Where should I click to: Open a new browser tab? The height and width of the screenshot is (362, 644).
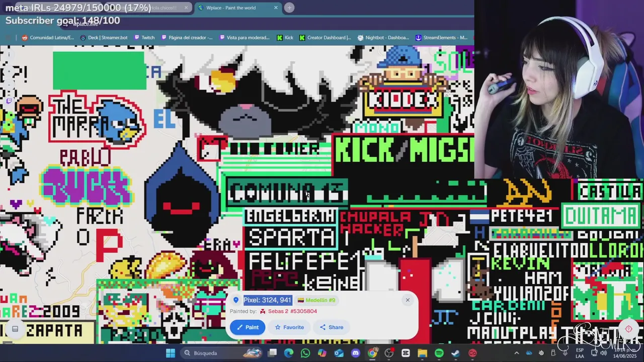point(289,8)
